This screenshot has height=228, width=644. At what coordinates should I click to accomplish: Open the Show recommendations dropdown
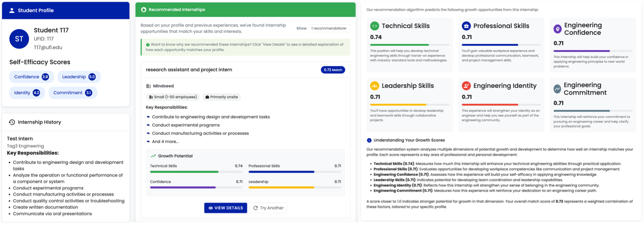[329, 28]
